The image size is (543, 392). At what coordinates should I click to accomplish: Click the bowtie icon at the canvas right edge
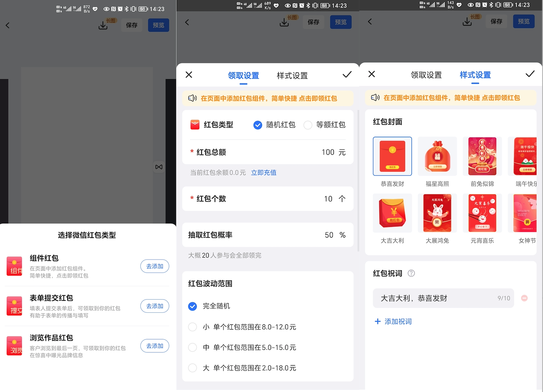(x=159, y=167)
